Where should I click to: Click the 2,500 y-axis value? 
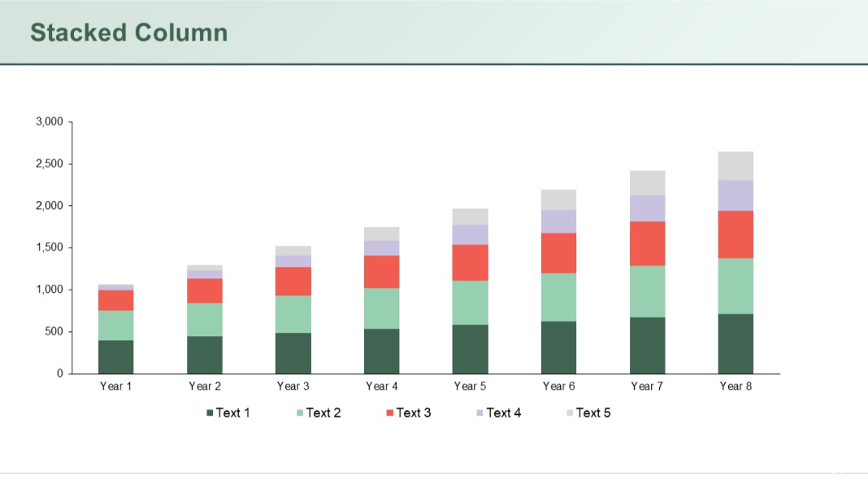pyautogui.click(x=50, y=164)
